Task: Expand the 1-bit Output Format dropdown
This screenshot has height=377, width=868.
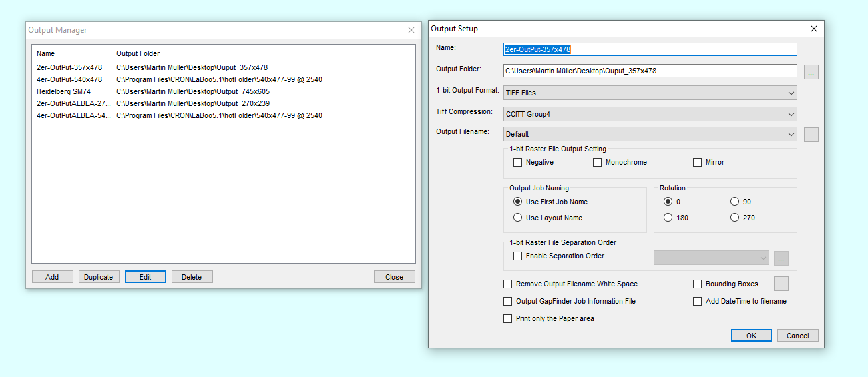Action: coord(650,93)
